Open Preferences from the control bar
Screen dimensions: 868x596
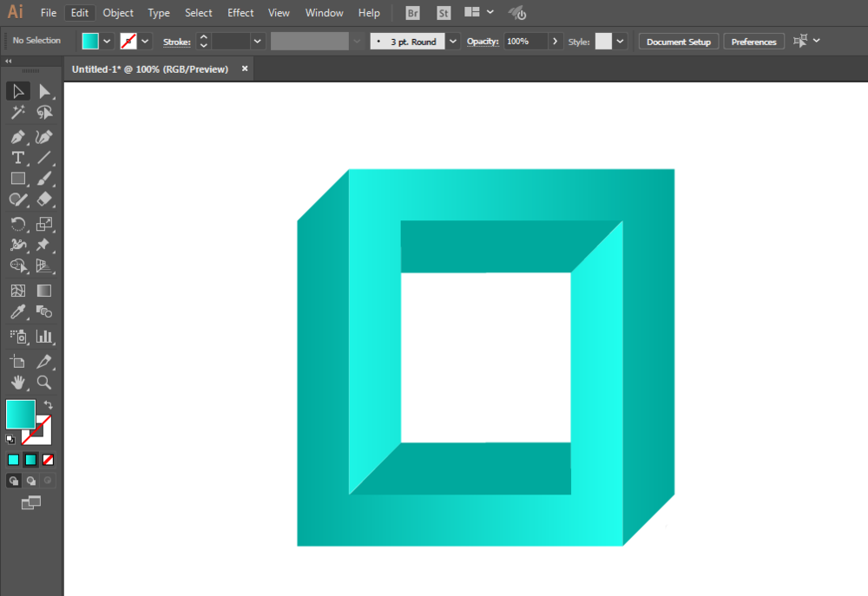(x=753, y=42)
